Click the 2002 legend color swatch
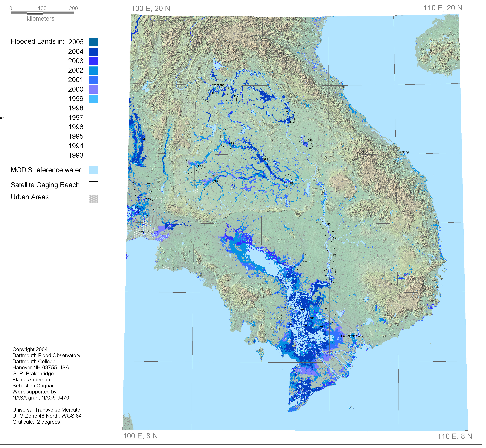486x448 pixels. [x=93, y=71]
